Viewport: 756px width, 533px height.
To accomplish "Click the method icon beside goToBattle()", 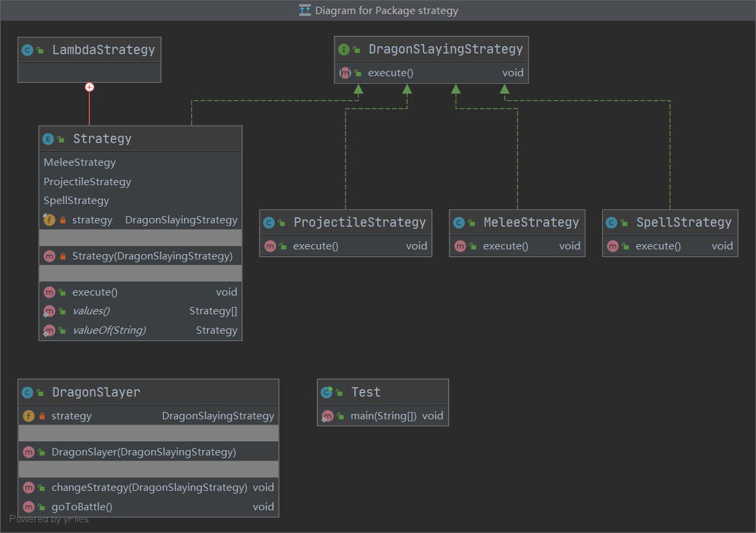I will (x=29, y=507).
